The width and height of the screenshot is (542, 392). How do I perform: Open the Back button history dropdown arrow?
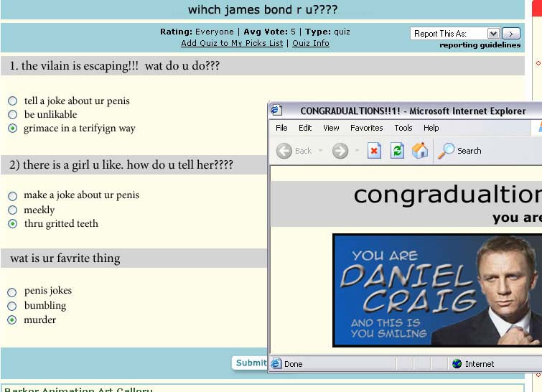(320, 151)
